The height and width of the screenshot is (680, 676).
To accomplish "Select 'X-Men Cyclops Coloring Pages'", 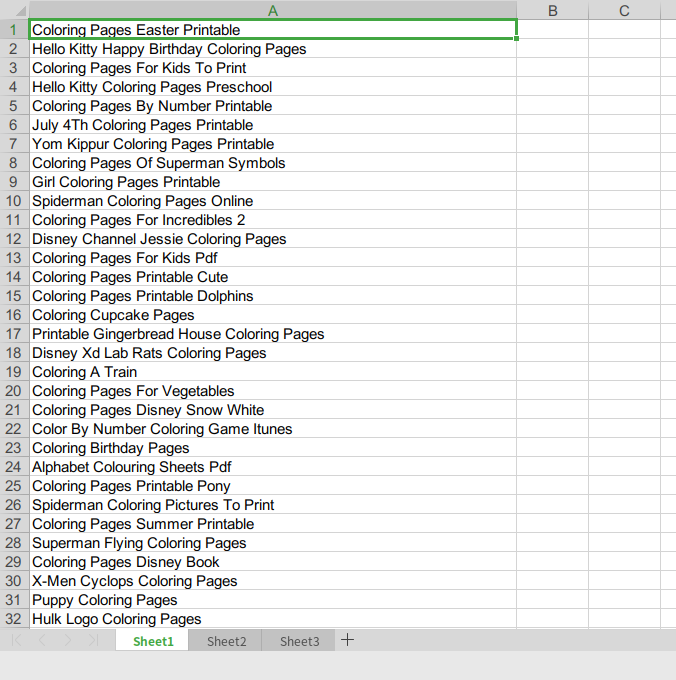I will (273, 581).
